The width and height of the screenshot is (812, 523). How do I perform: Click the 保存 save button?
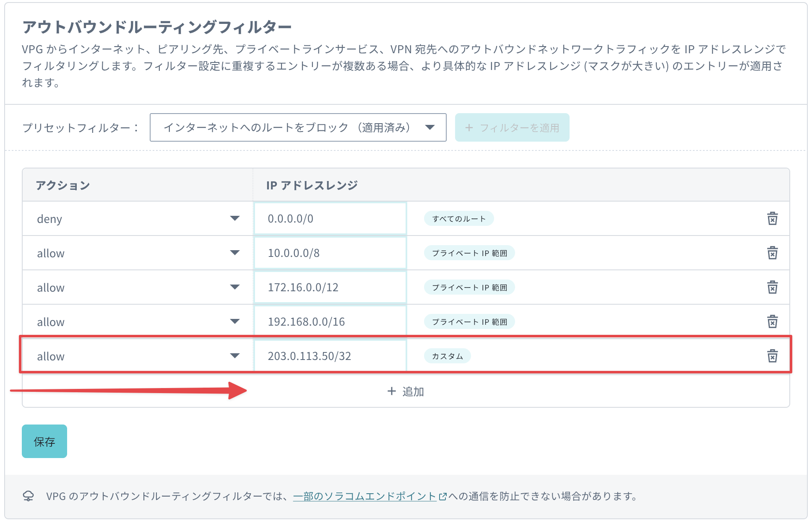coord(44,441)
